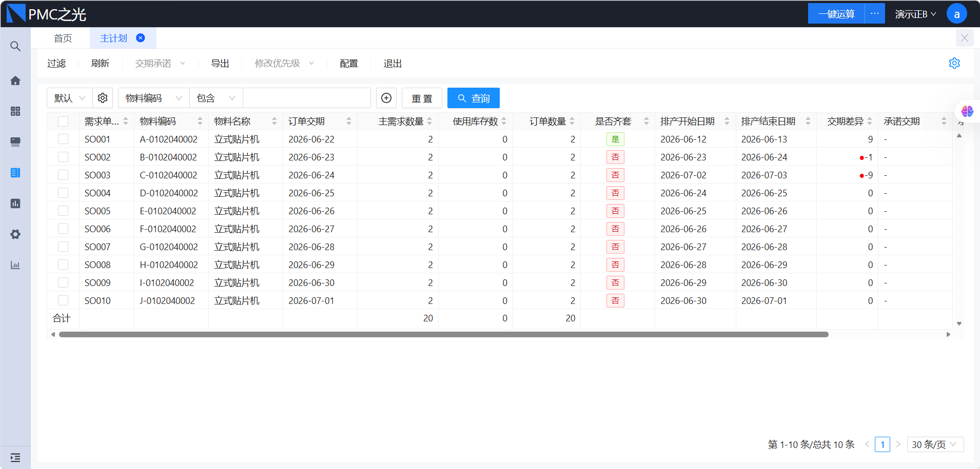Open the blue table settings gear icon

click(954, 63)
